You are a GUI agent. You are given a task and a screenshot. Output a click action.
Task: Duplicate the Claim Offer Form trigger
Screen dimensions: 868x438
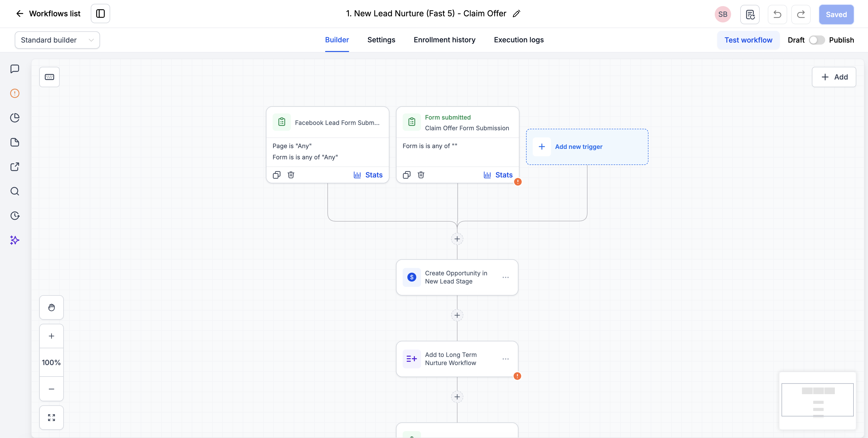click(x=407, y=175)
